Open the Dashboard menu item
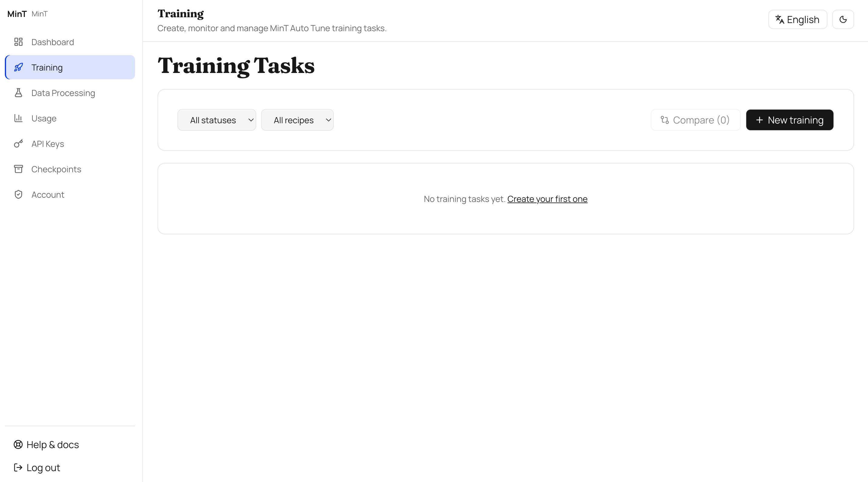 (x=70, y=42)
